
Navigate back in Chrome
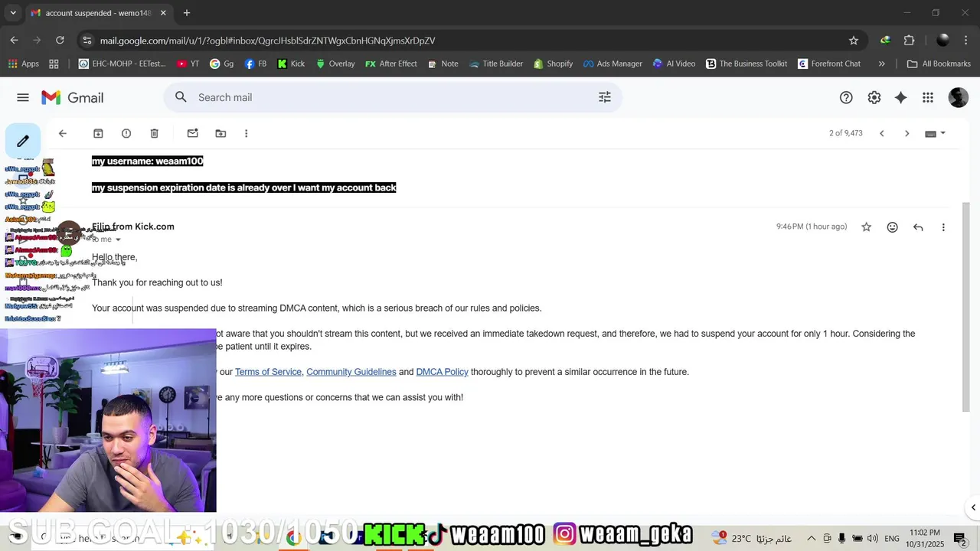coord(14,41)
